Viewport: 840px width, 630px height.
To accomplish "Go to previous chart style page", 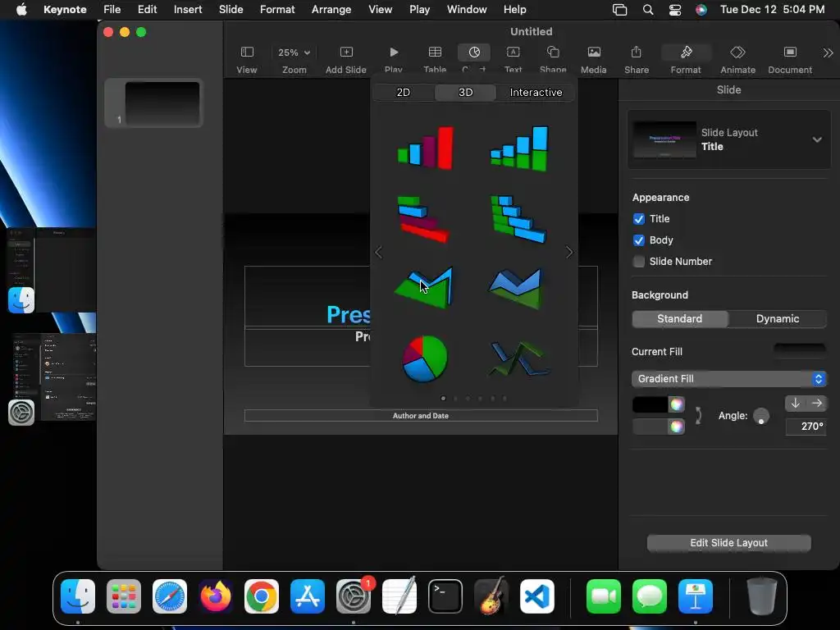I will [x=379, y=253].
